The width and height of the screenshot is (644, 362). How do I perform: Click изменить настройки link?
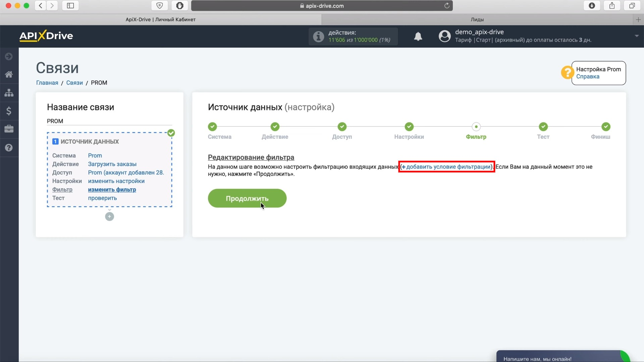coord(116,181)
